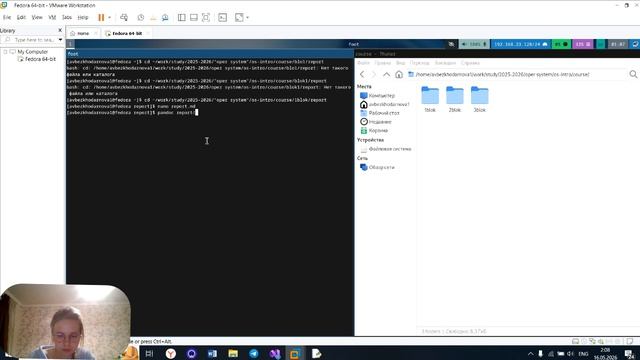Open the console view icon
The height and width of the screenshot is (360, 640).
[x=222, y=17]
